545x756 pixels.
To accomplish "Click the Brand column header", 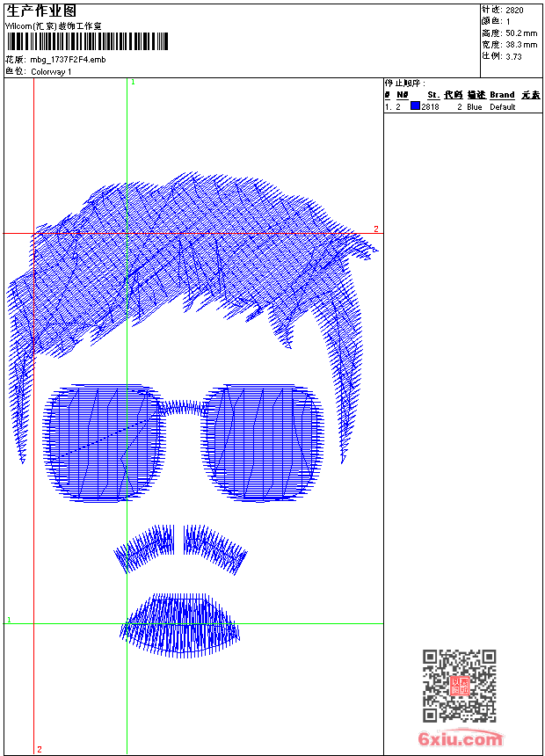I will [x=502, y=95].
